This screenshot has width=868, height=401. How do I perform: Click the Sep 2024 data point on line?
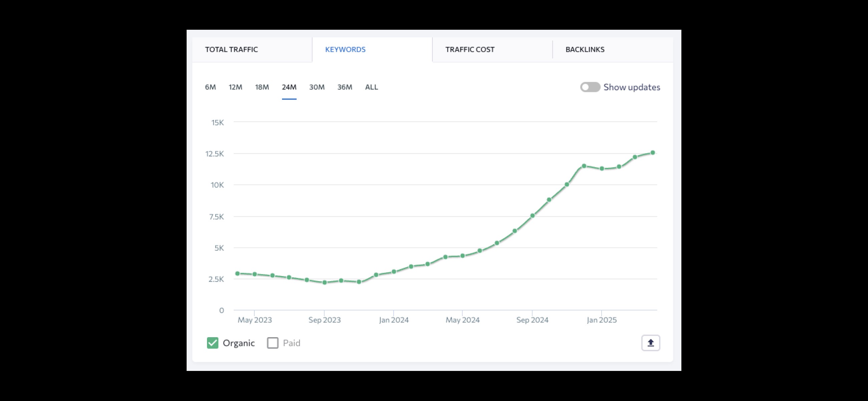(532, 216)
